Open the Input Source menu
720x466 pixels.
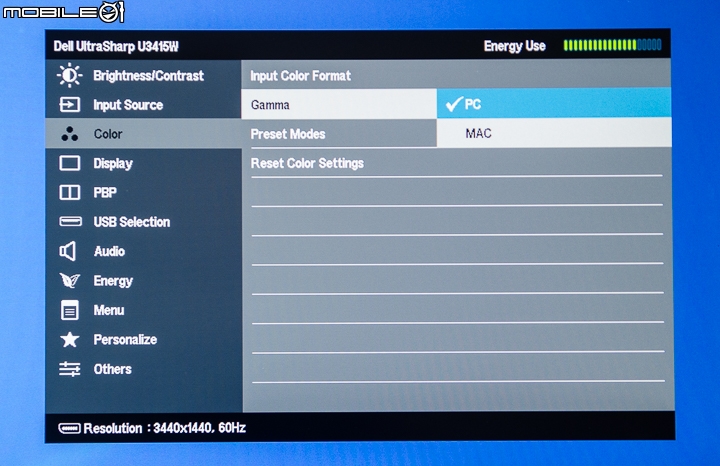pos(128,105)
